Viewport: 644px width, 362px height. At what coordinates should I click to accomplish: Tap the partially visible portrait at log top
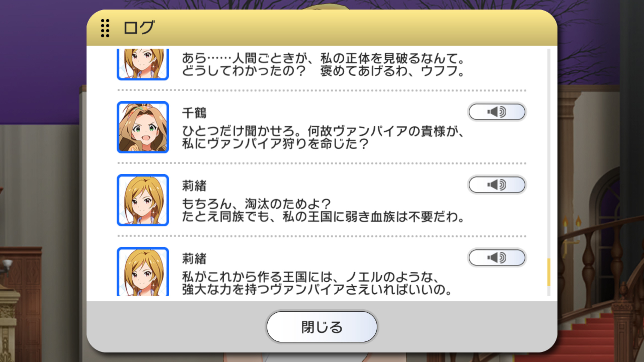(143, 65)
